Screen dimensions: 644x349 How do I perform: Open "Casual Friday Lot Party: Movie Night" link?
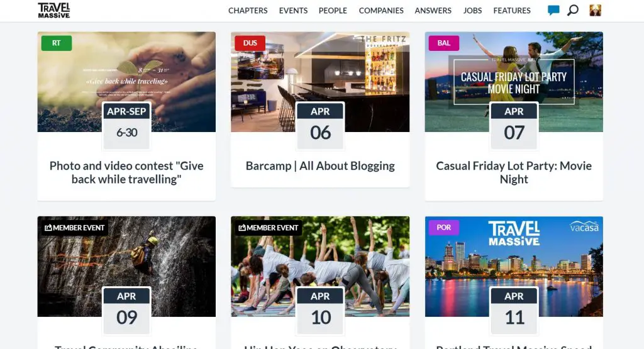pos(514,172)
